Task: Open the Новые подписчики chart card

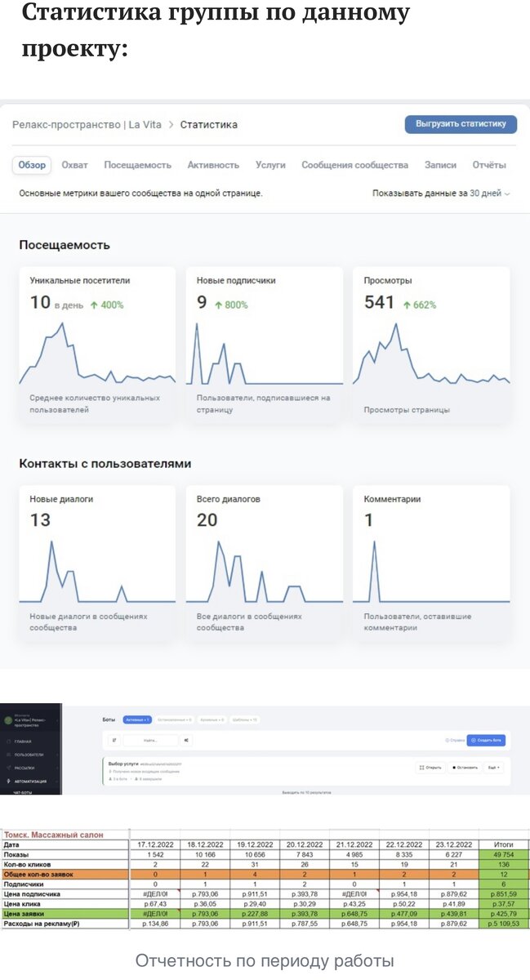Action: (265, 345)
